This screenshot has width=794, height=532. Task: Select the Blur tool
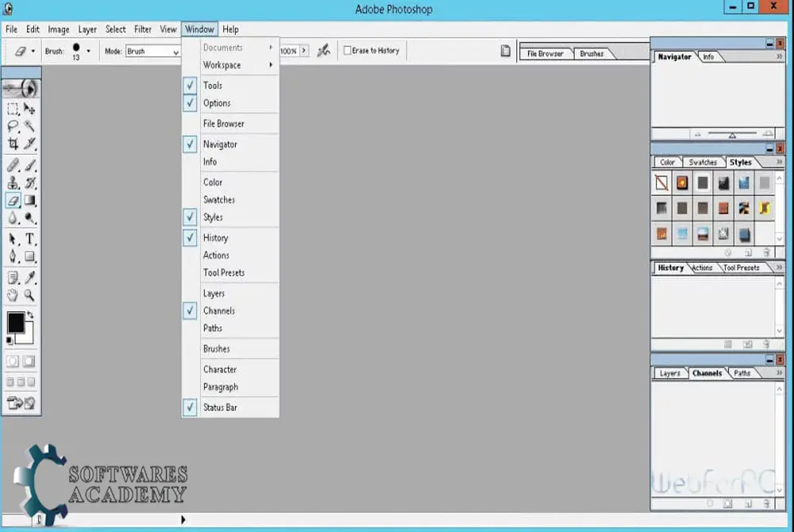click(13, 218)
